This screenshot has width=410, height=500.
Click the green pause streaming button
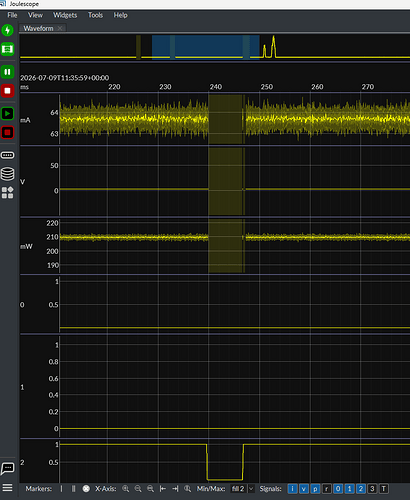pos(7,72)
